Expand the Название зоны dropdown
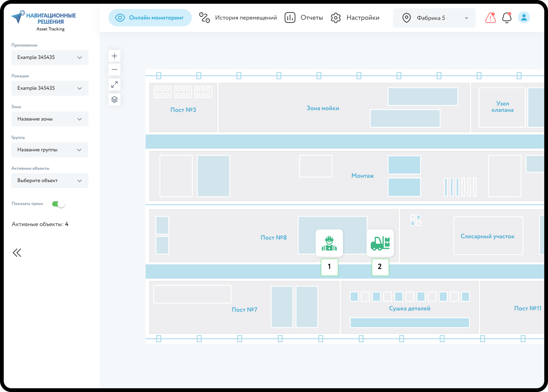Screen dimensions: 548x392 pyautogui.click(x=50, y=119)
